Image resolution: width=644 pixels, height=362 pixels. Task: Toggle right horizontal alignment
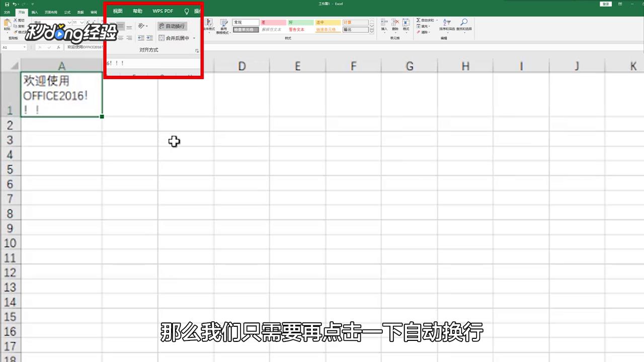(129, 38)
